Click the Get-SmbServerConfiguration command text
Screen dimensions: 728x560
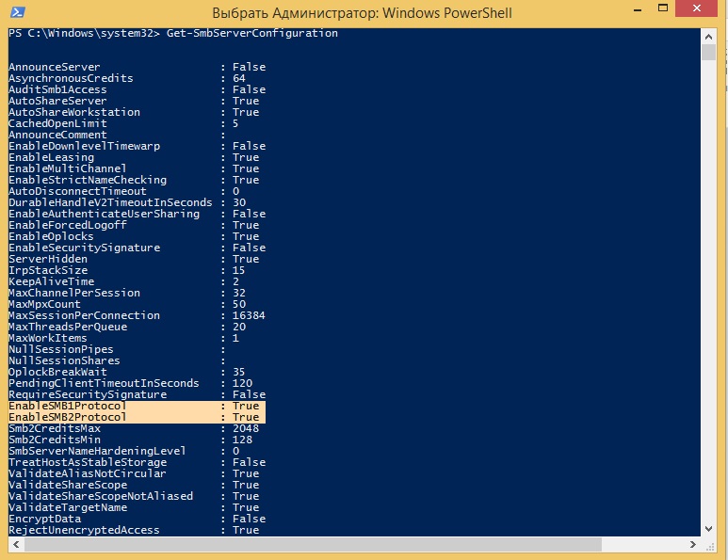click(x=252, y=33)
